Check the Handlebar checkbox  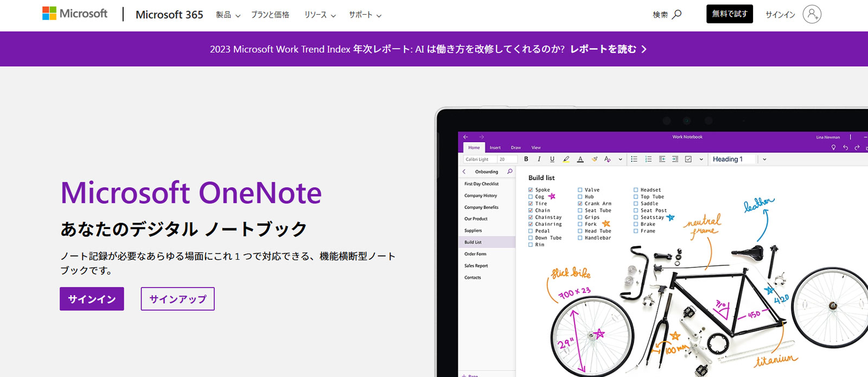(x=580, y=238)
